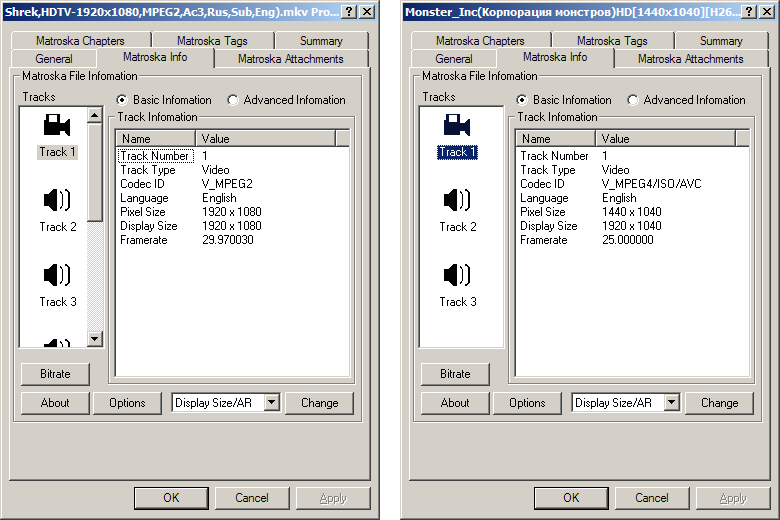Click About button in Shrek window
This screenshot has height=520, width=780.
pyautogui.click(x=55, y=403)
